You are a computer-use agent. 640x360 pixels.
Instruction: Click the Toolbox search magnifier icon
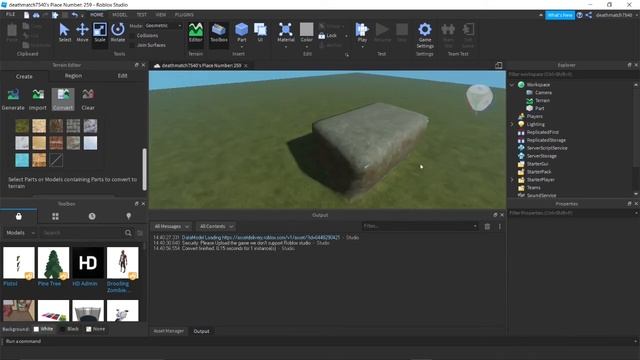128,233
